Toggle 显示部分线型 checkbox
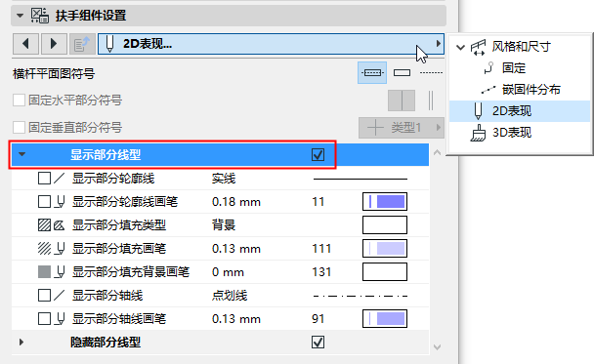Screen dimensions: 594x364 318,154
